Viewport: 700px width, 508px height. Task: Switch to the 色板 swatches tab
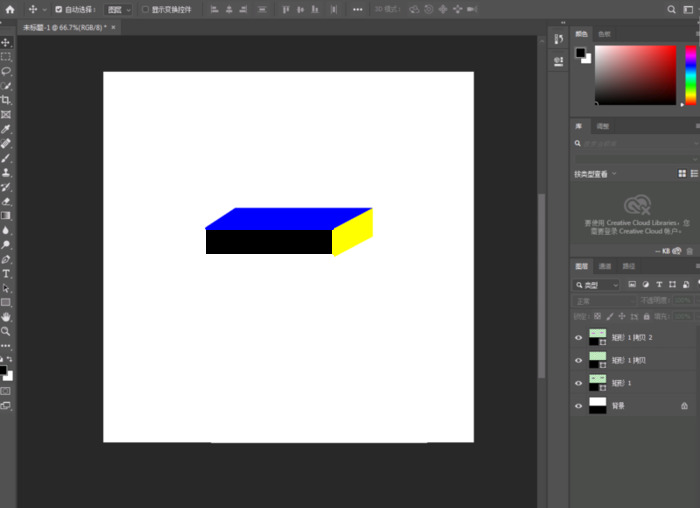[x=604, y=34]
